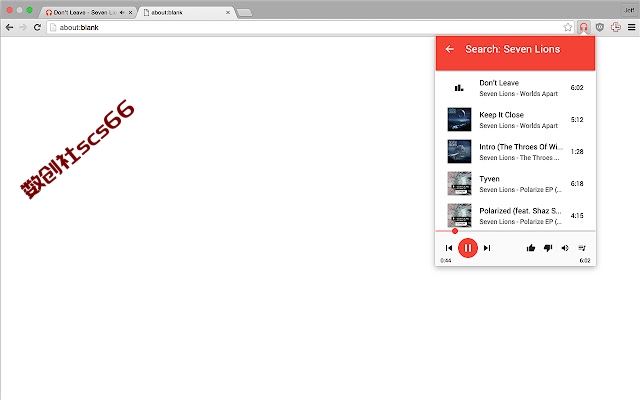
Task: Switch to the Don't Leave tab
Action: tap(87, 13)
